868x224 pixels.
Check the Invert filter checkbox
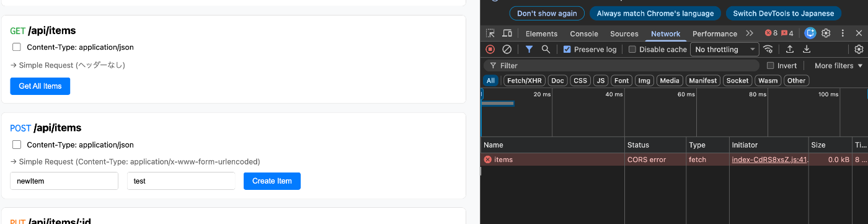pyautogui.click(x=770, y=65)
